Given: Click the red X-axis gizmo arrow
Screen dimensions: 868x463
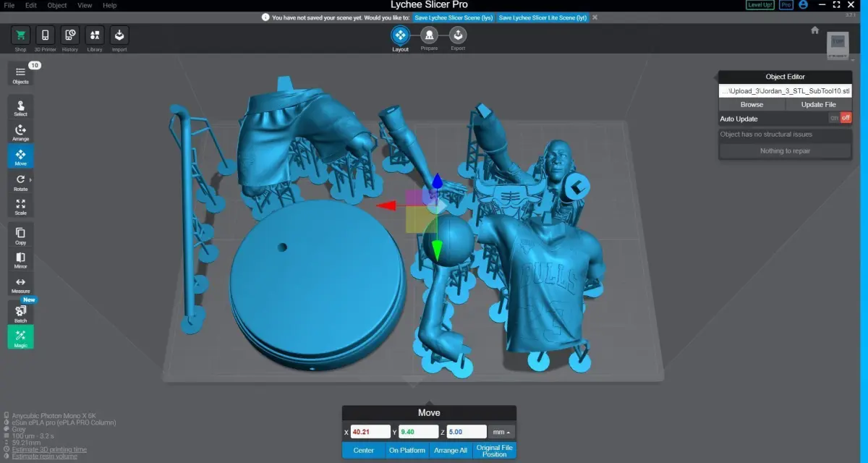Looking at the screenshot, I should pyautogui.click(x=386, y=206).
